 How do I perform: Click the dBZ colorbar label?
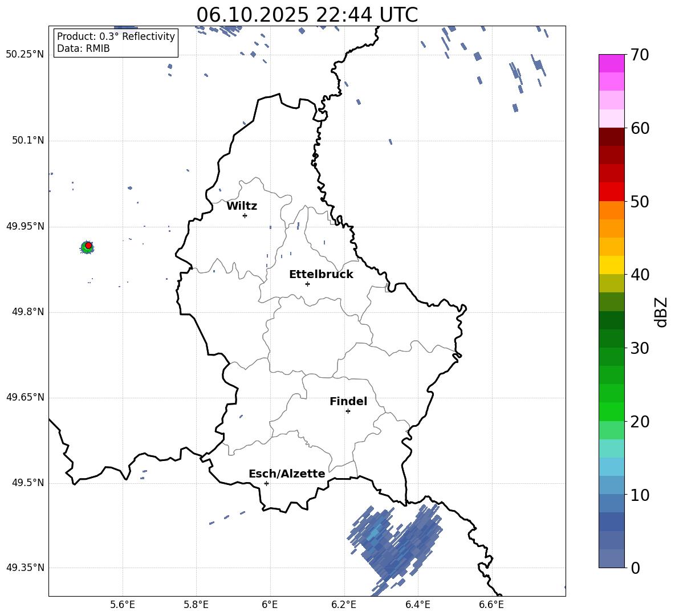click(662, 312)
